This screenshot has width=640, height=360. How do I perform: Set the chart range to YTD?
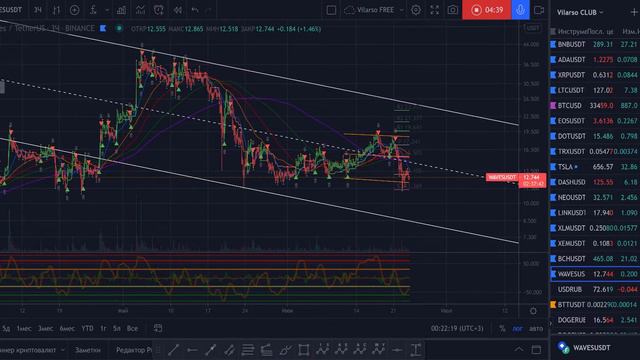tap(87, 328)
